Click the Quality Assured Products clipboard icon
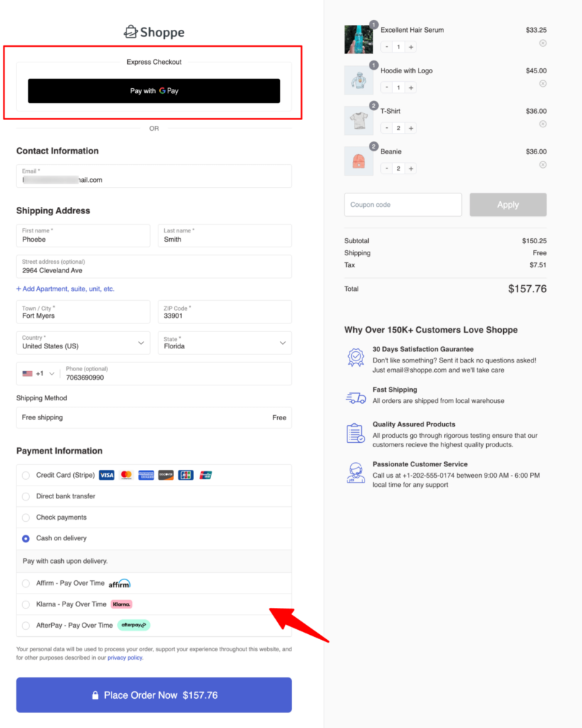Image resolution: width=582 pixels, height=728 pixels. 356,434
